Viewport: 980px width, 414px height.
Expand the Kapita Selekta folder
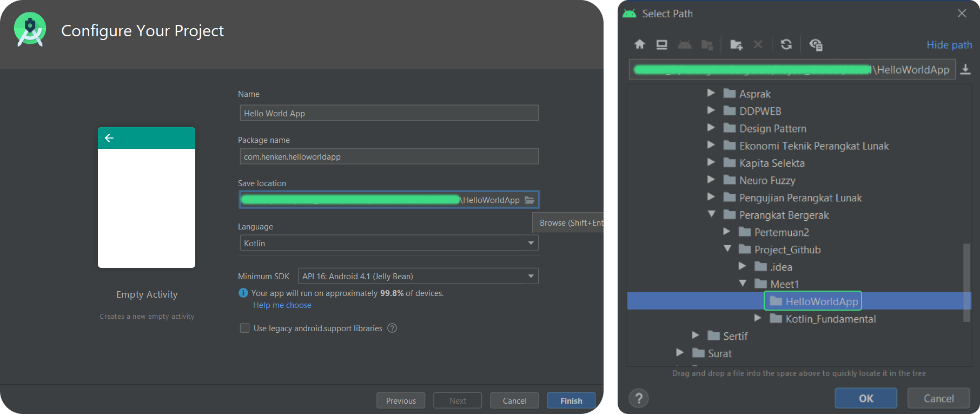point(711,162)
